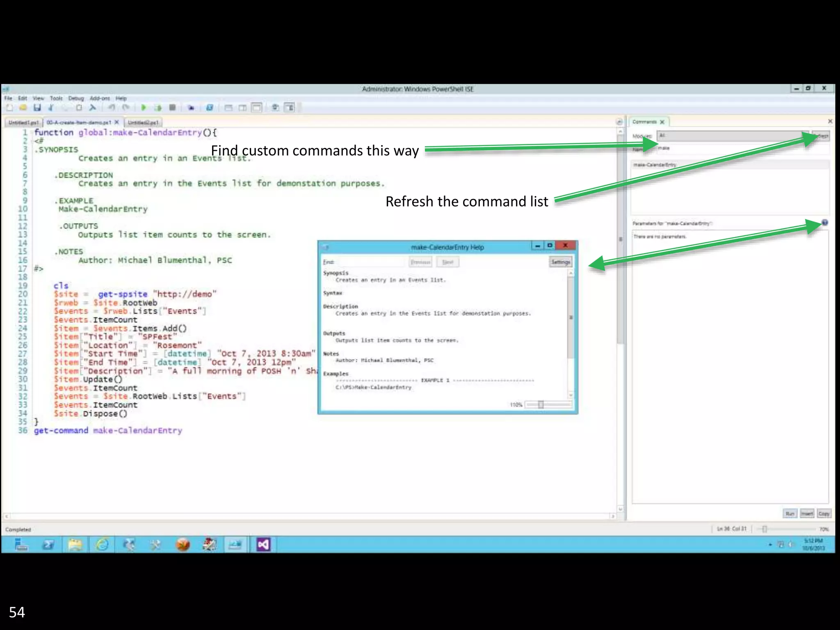Run the script with the green play icon
This screenshot has height=630, width=840.
[144, 108]
